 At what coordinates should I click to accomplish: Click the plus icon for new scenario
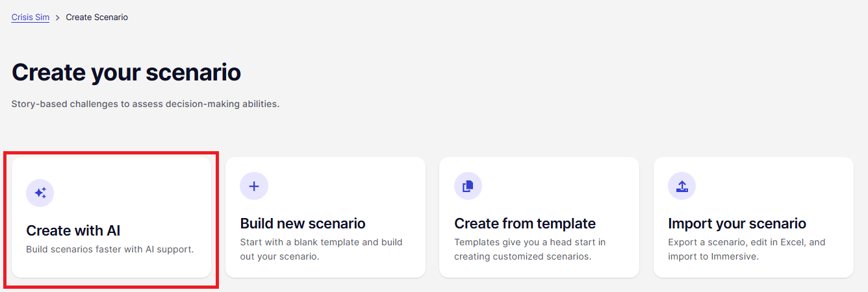tap(254, 186)
